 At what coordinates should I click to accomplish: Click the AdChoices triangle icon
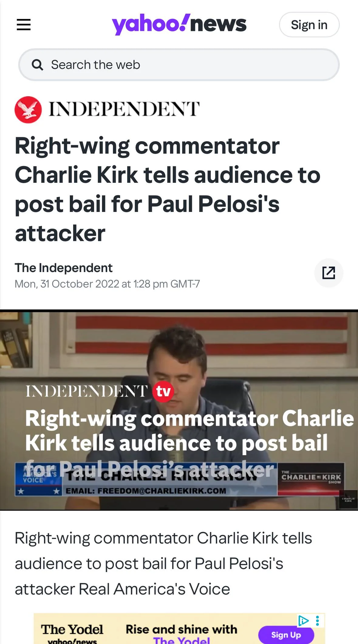303,621
